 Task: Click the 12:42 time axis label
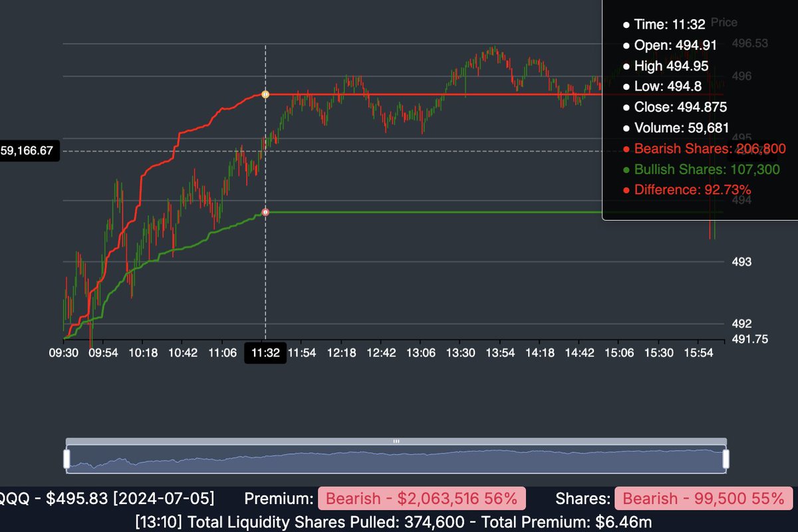[x=382, y=353]
